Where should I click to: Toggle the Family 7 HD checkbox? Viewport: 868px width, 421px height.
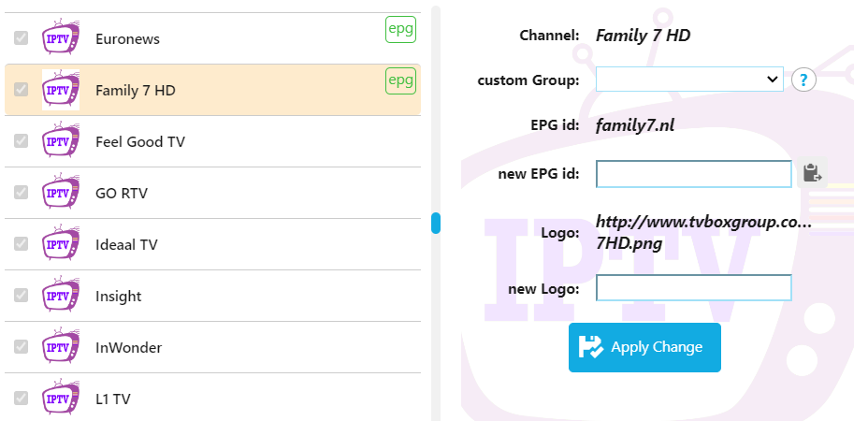[21, 89]
